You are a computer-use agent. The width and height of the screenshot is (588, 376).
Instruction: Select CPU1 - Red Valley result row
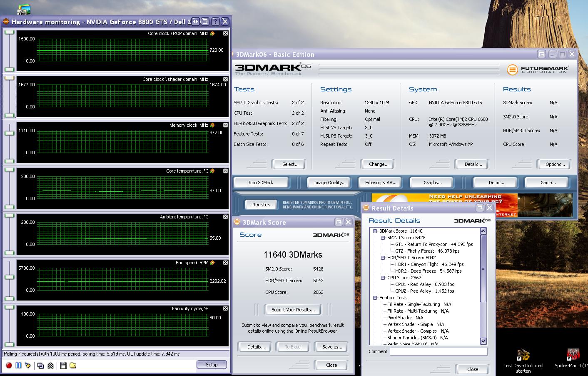[x=424, y=284]
